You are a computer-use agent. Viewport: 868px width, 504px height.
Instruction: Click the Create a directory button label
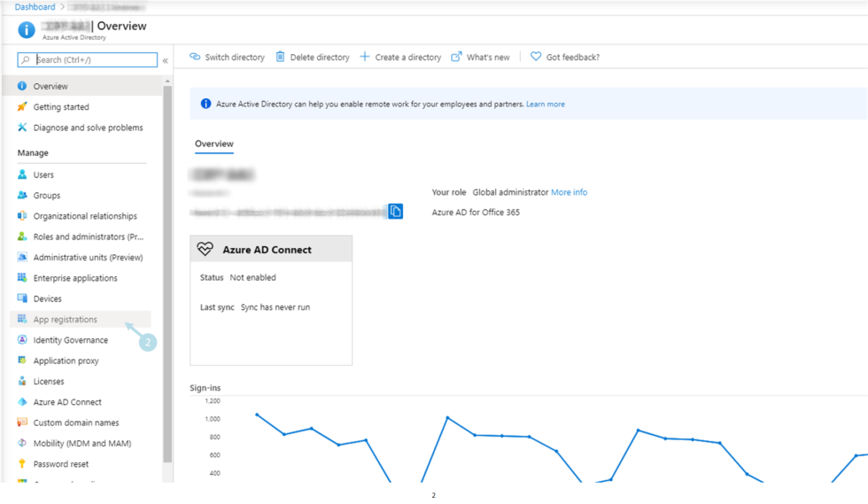click(x=408, y=57)
